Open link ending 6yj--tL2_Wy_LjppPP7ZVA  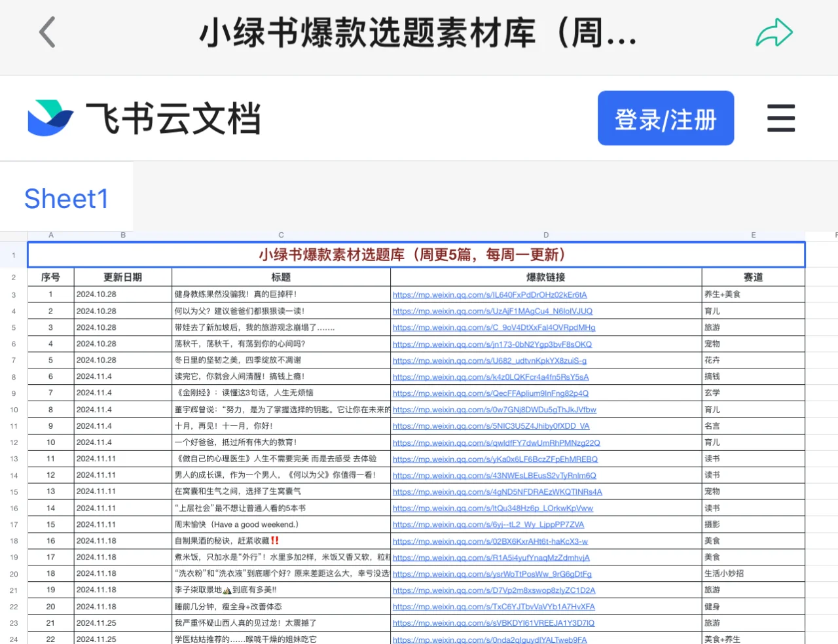488,524
